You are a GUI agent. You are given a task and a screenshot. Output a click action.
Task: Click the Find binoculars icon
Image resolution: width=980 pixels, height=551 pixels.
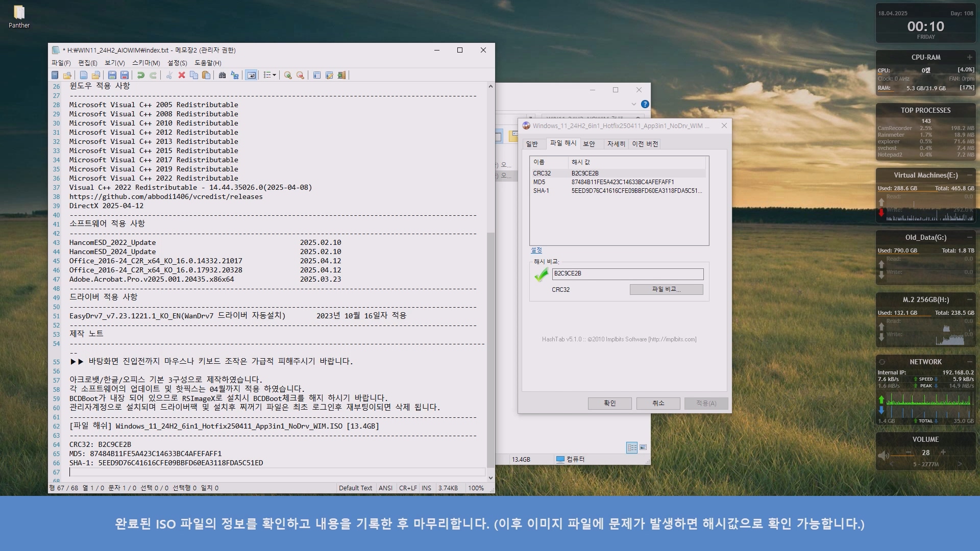coord(222,75)
